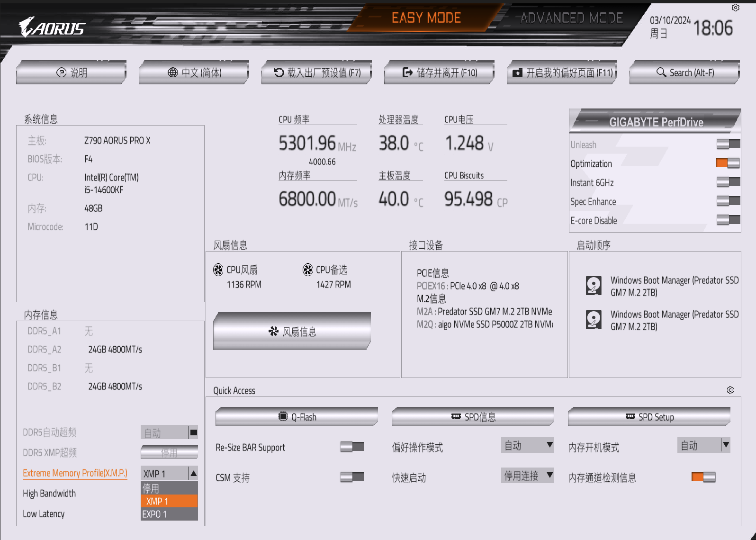Screen dimensions: 756x540
Task: Click the CPU备选 fan icon
Action: [x=308, y=270]
